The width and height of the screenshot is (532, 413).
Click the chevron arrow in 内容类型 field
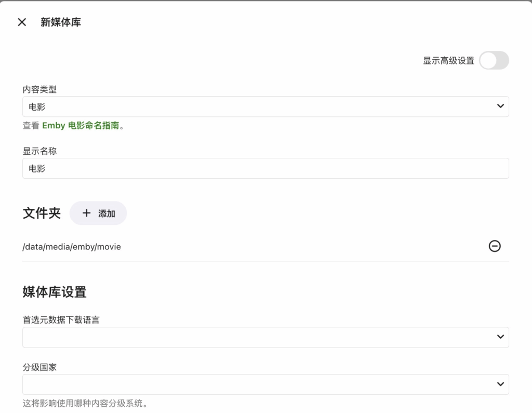point(500,106)
